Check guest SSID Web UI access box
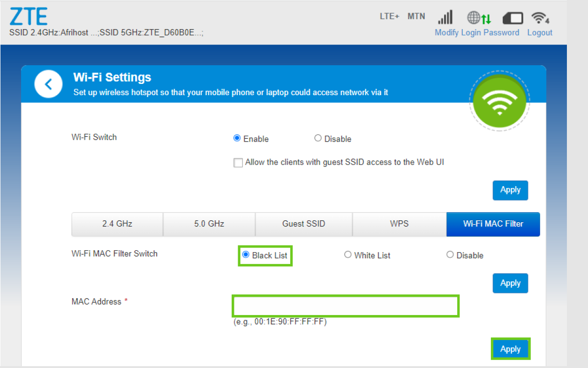 238,163
